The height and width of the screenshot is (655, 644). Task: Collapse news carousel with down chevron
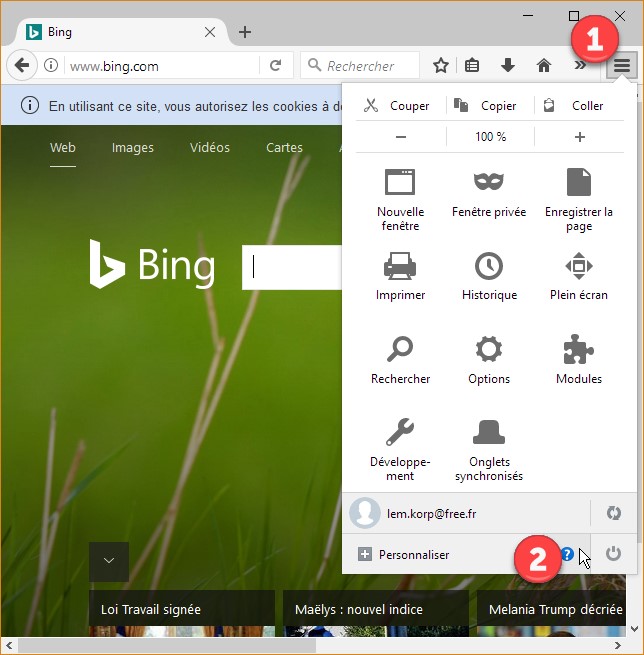(x=109, y=561)
